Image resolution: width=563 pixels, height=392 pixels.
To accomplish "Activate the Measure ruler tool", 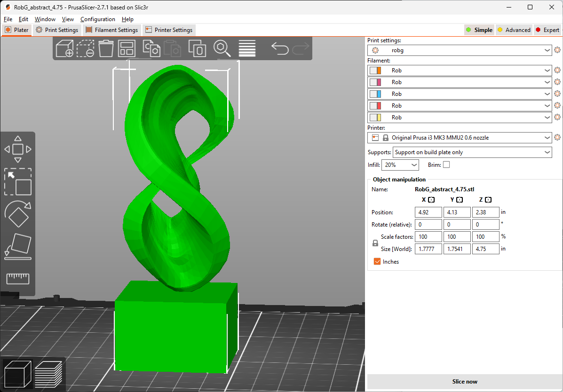I will coord(17,279).
